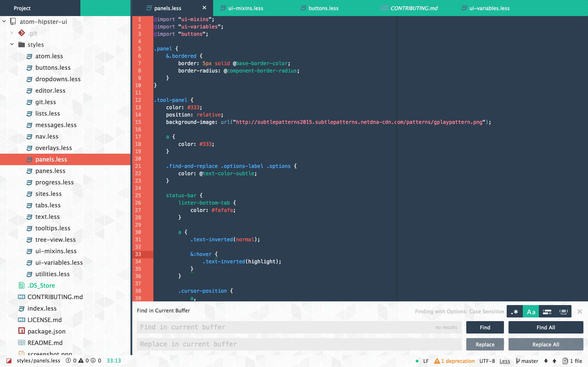
Task: Click the git push up arrow
Action: (554, 361)
